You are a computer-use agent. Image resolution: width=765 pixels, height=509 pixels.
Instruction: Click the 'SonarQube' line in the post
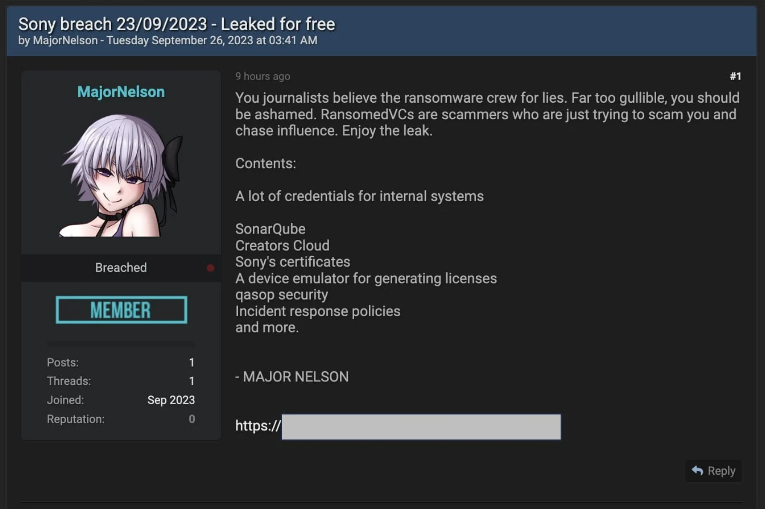tap(270, 229)
